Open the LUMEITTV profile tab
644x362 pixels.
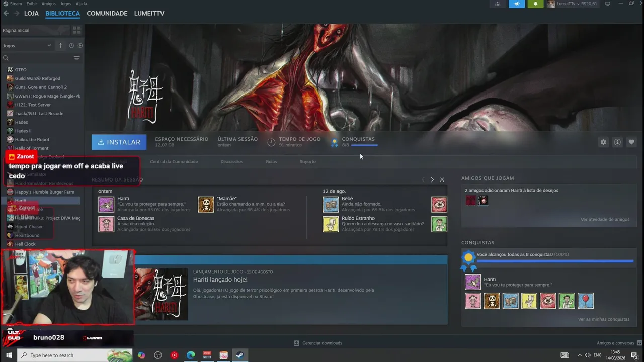[149, 13]
